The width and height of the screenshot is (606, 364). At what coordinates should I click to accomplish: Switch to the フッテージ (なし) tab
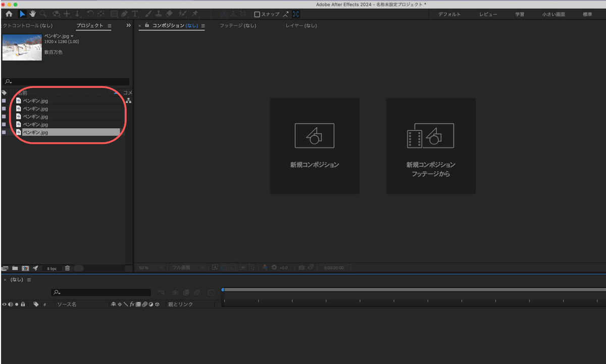[x=238, y=26]
